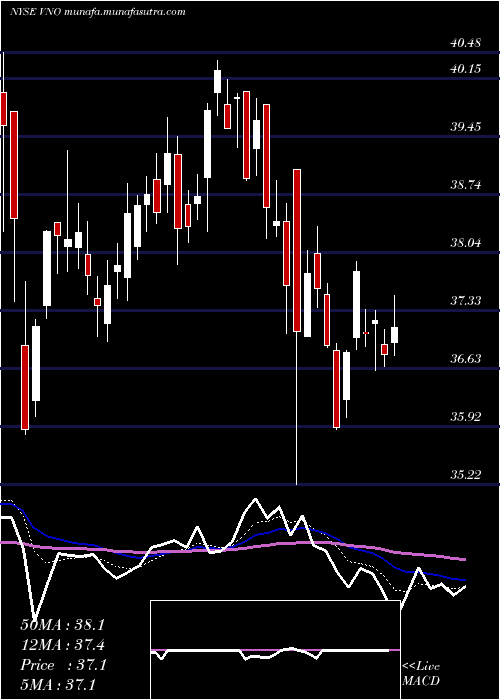Click the 37.33 price level label
Screen dimensions: 500x700
466,301
